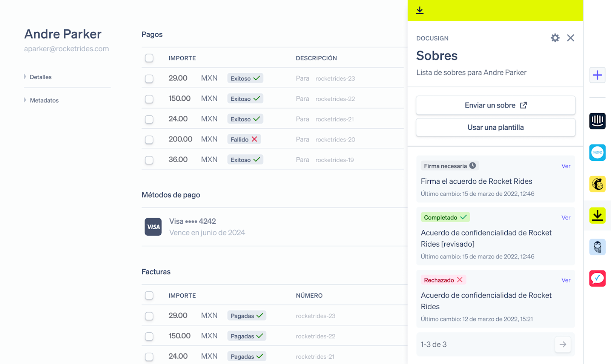This screenshot has height=364, width=611.
Task: Click Enviar un sobre button
Action: [496, 105]
